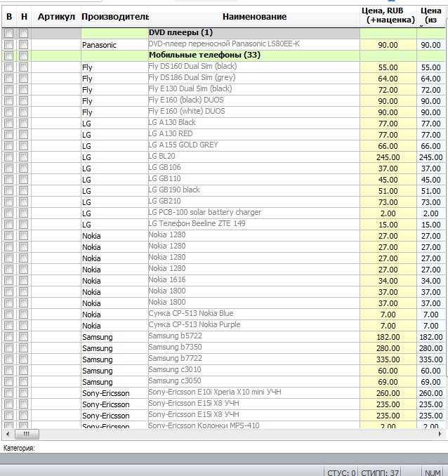This screenshot has height=476, width=448.
Task: Check В box for Samsung c3050
Action: click(x=9, y=382)
